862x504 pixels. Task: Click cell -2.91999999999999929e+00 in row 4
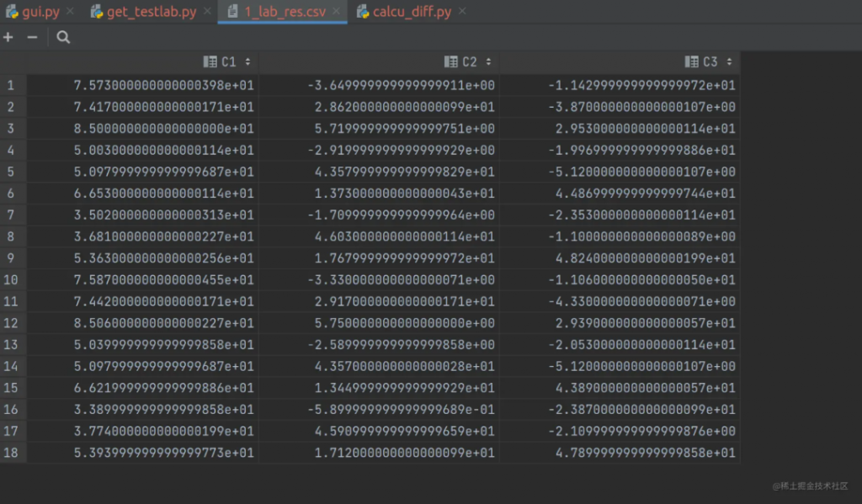[x=379, y=150]
